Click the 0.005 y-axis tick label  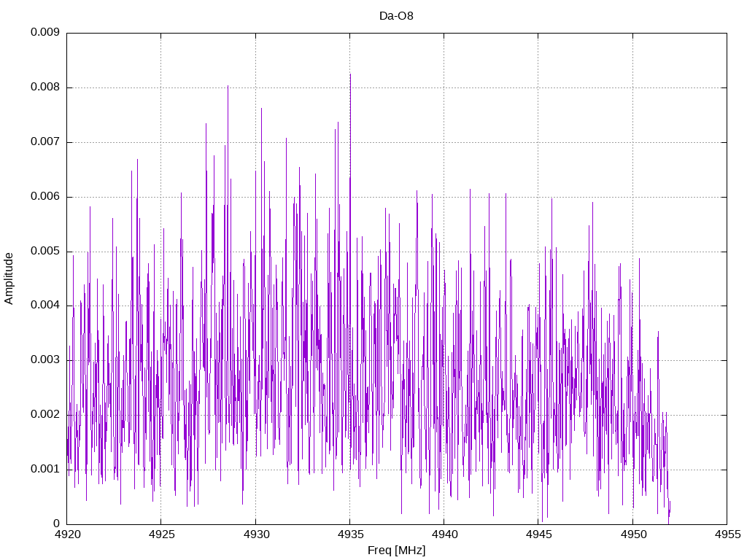coord(45,251)
